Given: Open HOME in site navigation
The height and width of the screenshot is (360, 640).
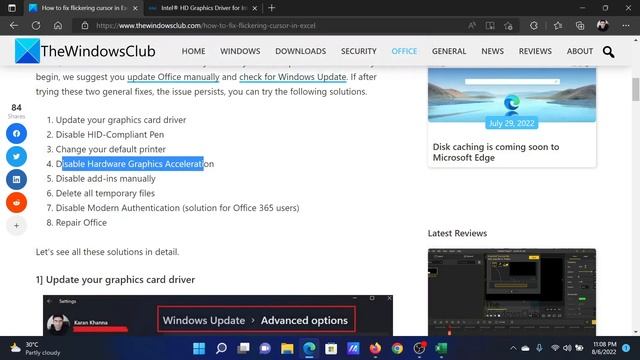Looking at the screenshot, I should pos(193,51).
